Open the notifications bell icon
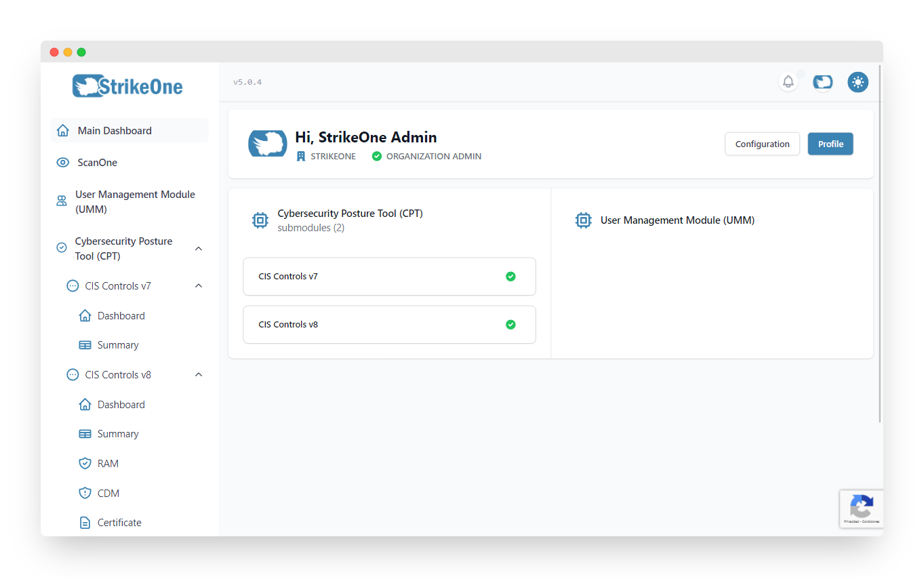Image resolution: width=924 pixels, height=577 pixels. [x=788, y=82]
